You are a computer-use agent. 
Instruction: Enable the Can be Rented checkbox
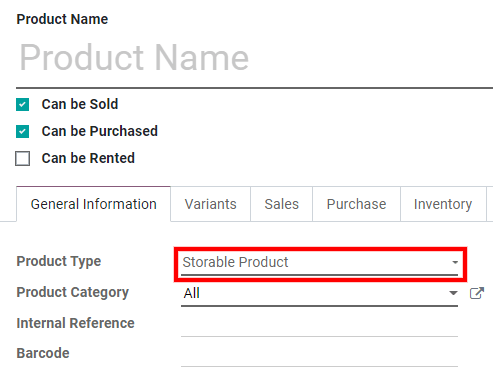[22, 158]
